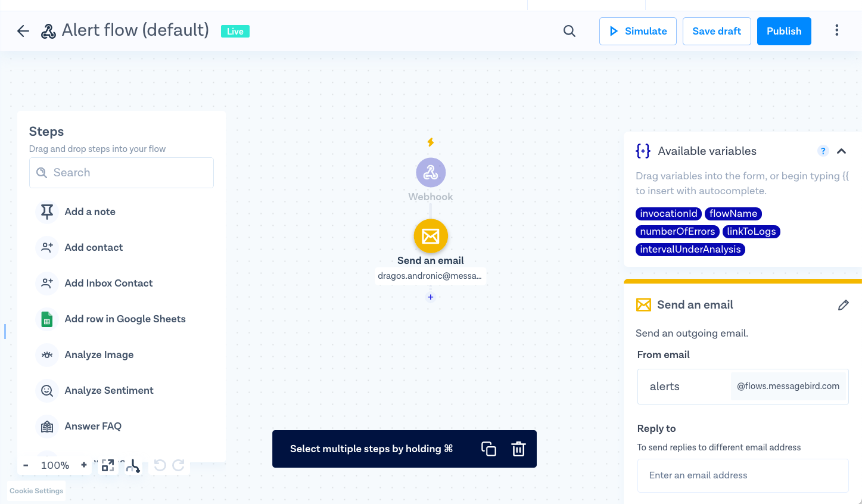The width and height of the screenshot is (862, 504).
Task: Click the auto-arrange flow icon
Action: (133, 465)
